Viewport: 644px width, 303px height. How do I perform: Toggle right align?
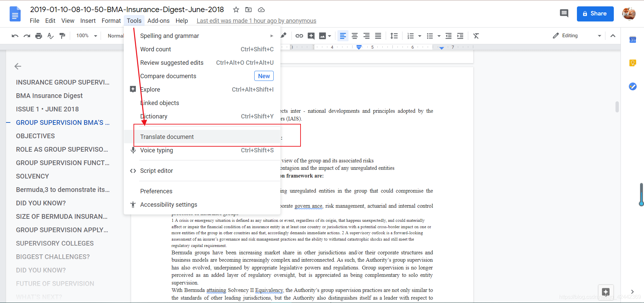point(366,36)
